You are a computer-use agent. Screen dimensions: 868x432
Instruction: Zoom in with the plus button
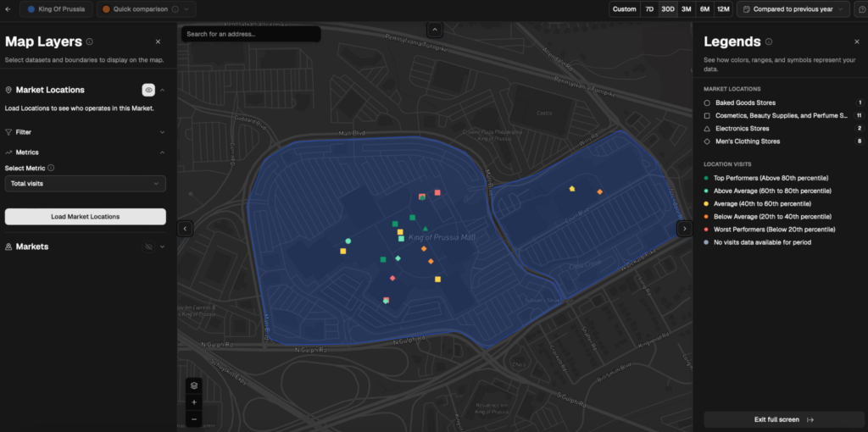tap(194, 402)
